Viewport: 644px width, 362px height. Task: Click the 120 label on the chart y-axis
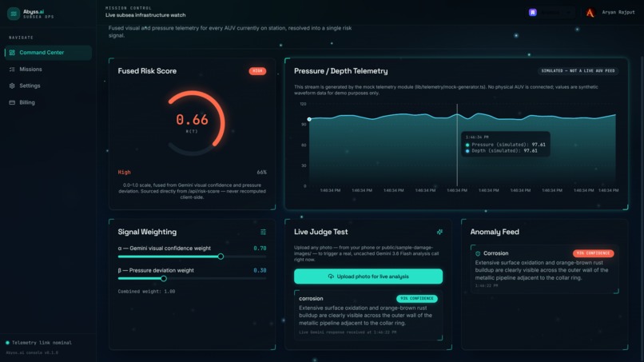pos(303,104)
